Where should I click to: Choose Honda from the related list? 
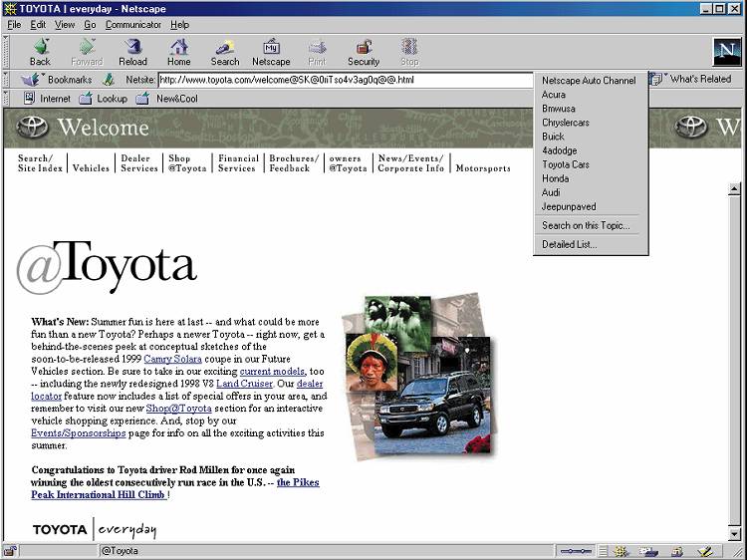tap(591, 178)
